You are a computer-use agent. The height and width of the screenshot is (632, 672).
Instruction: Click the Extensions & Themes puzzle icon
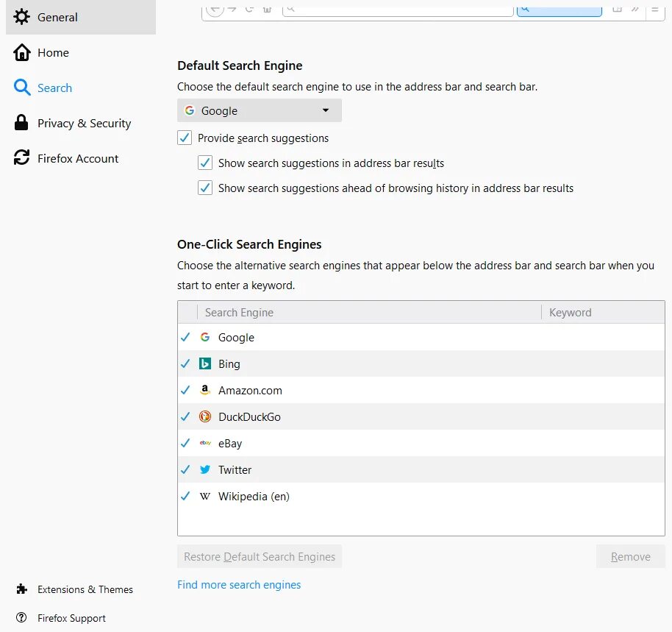click(x=22, y=589)
